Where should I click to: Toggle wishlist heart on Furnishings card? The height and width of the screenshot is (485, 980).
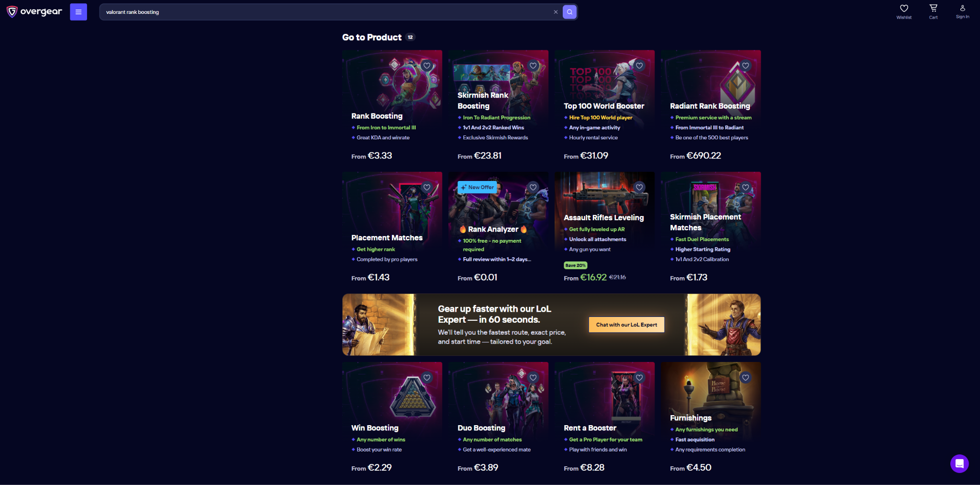click(x=746, y=377)
